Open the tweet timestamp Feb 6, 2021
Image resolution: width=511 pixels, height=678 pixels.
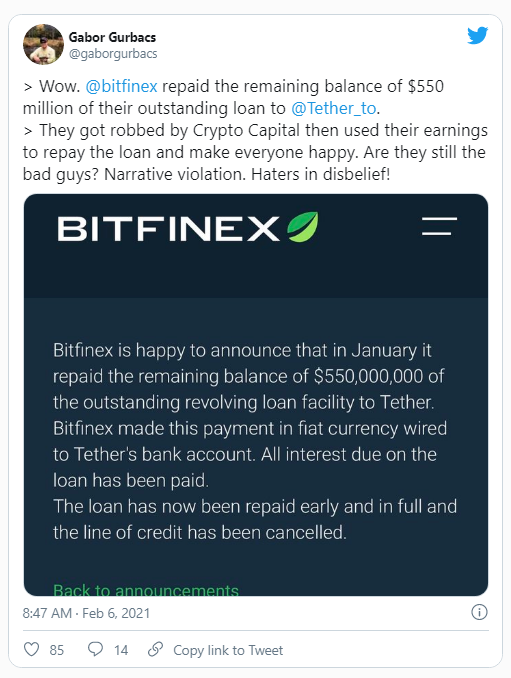click(86, 613)
